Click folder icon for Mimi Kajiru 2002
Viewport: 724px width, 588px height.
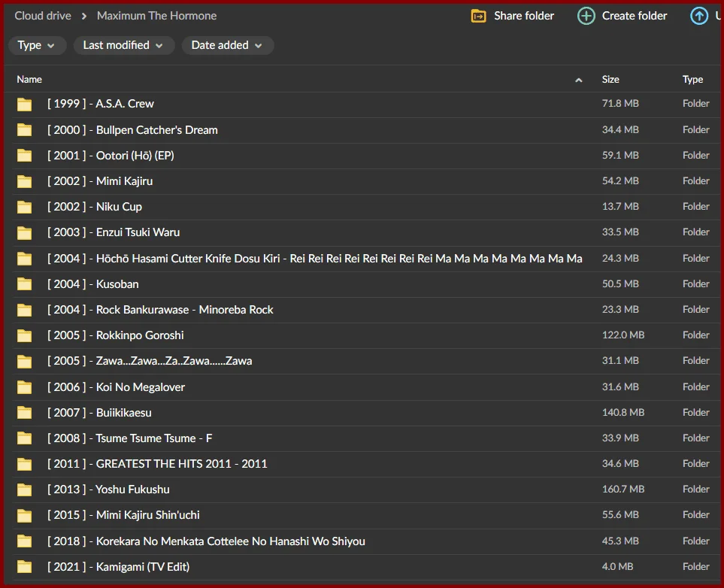25,181
